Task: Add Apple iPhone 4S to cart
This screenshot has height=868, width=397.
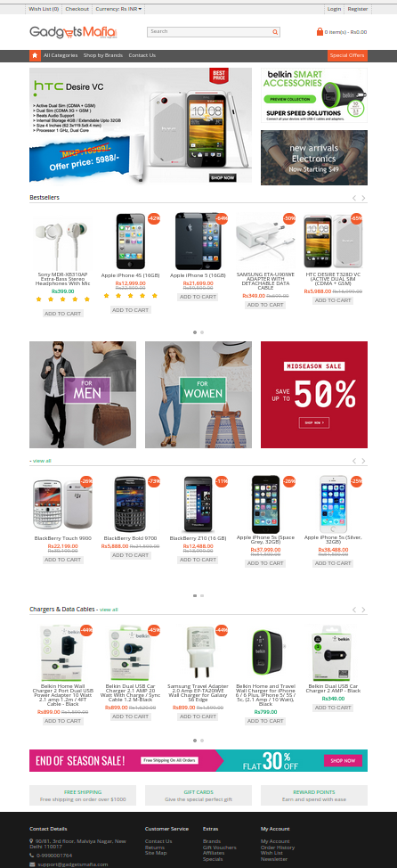Action: click(x=130, y=310)
